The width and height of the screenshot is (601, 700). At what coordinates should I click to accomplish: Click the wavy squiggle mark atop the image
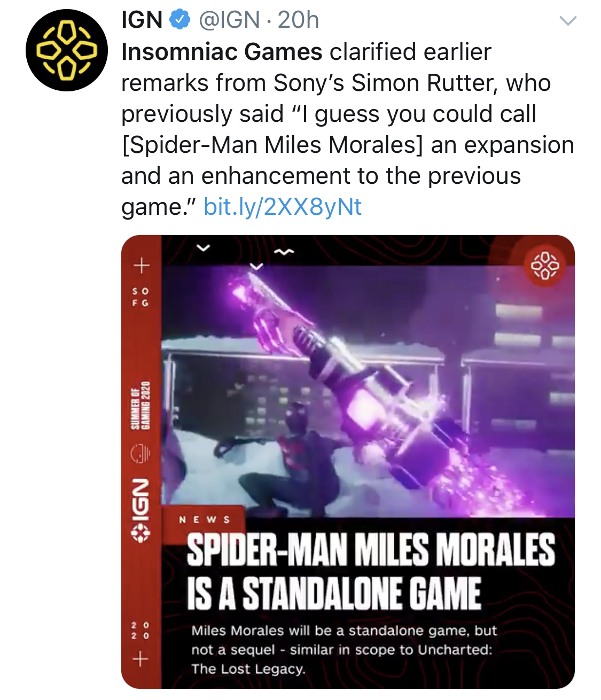click(x=284, y=251)
